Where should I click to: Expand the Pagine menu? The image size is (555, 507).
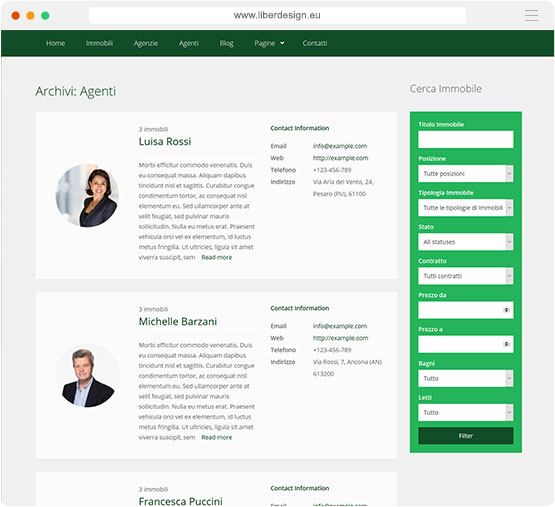[265, 43]
